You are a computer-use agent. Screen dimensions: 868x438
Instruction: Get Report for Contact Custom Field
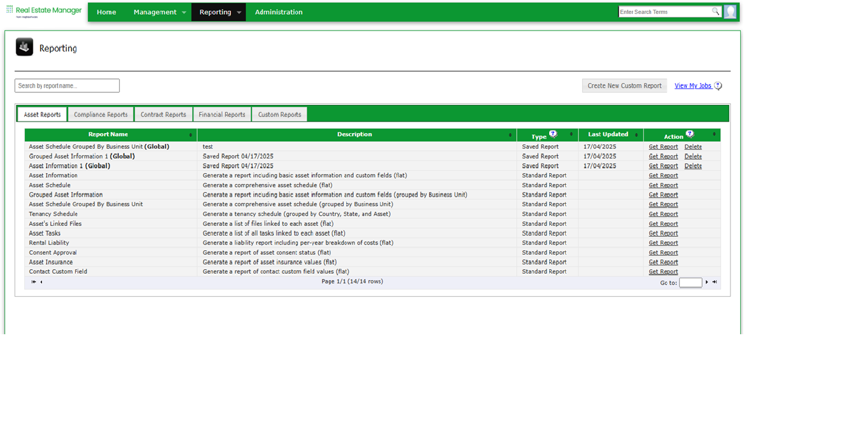coord(663,271)
